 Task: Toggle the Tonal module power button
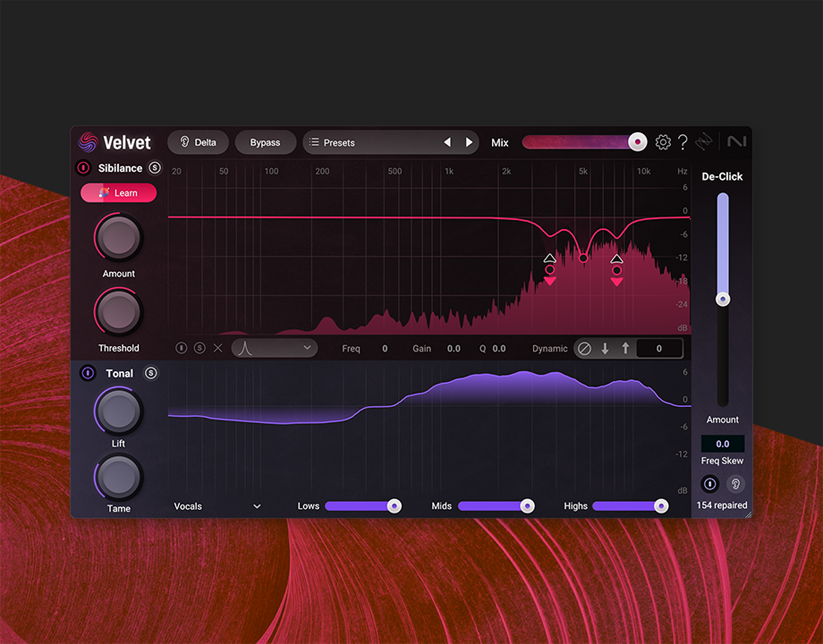pos(88,373)
